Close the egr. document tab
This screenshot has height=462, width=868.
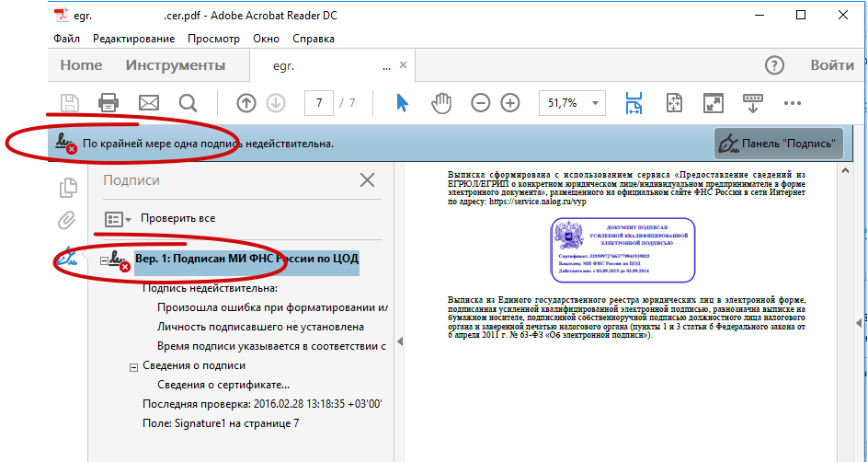(403, 64)
